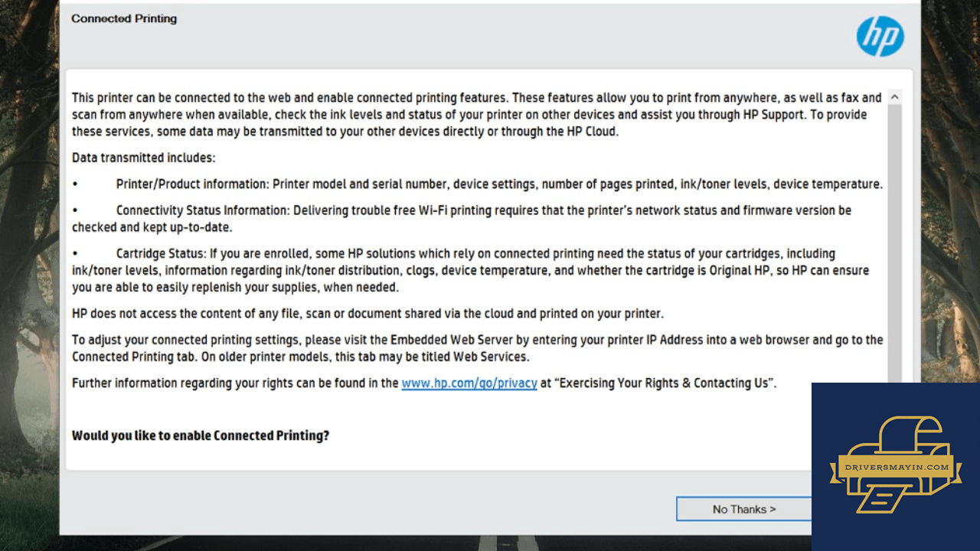The image size is (980, 551).
Task: Click the Printer/Product information bullet text
Action: coord(499,184)
